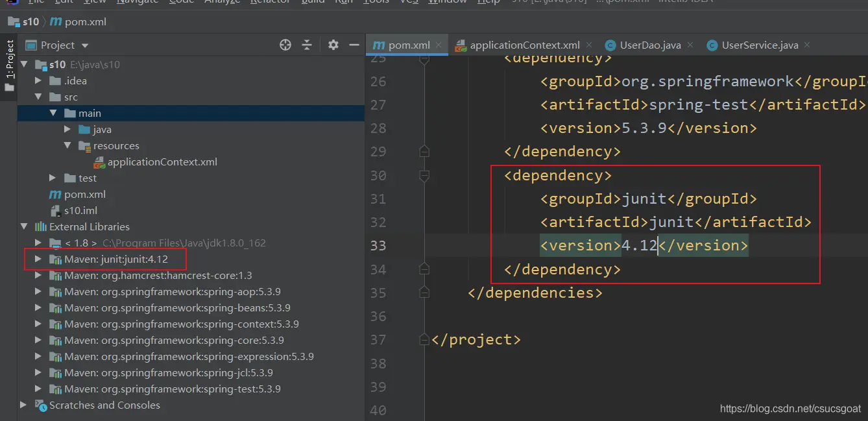This screenshot has width=868, height=421.
Task: Open Project panel settings gear
Action: tap(333, 45)
